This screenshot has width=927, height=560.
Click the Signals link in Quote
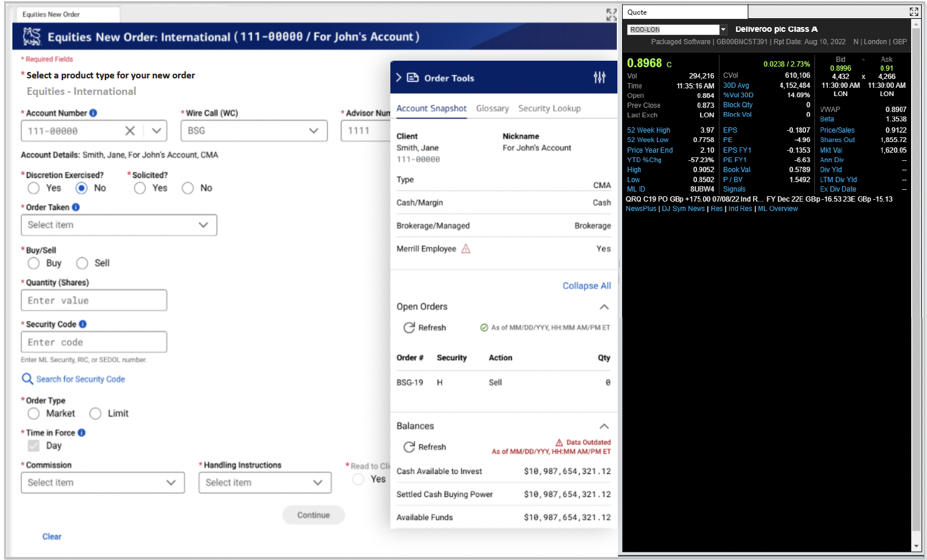[x=734, y=189]
